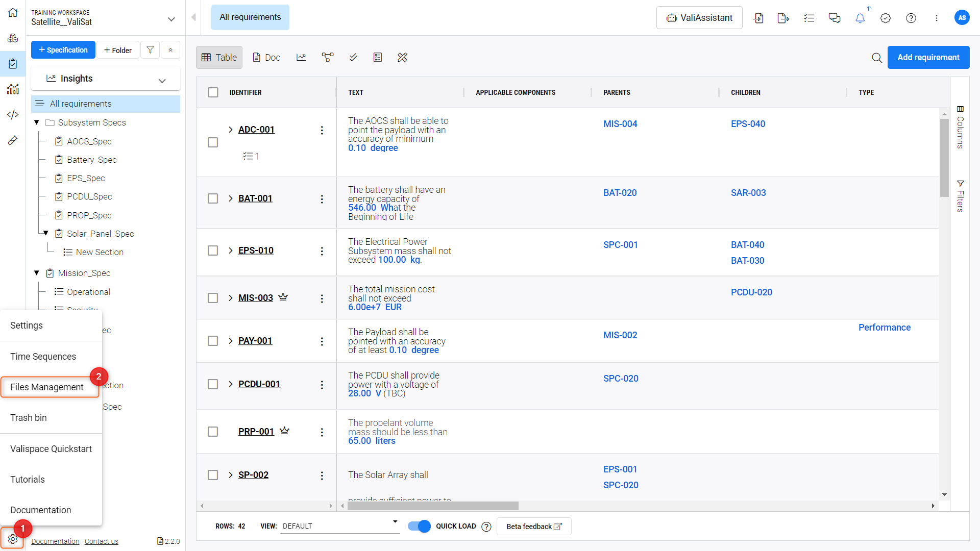Click the verified badge icon in header
Screen dimensions: 980x551
(886, 18)
